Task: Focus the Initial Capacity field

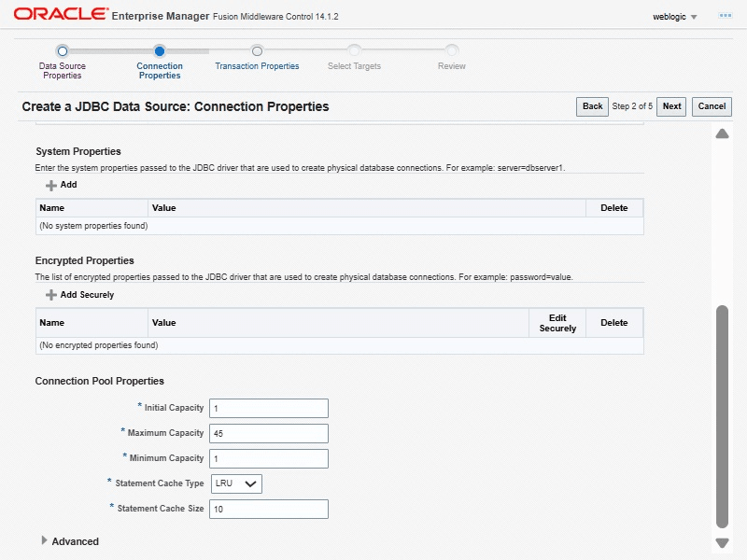Action: click(x=270, y=408)
